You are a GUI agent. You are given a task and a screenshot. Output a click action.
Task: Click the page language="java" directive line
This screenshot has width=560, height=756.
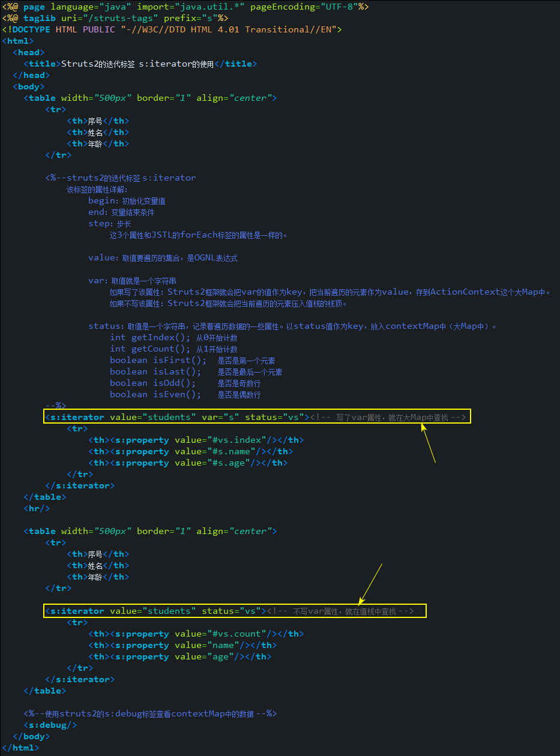185,7
